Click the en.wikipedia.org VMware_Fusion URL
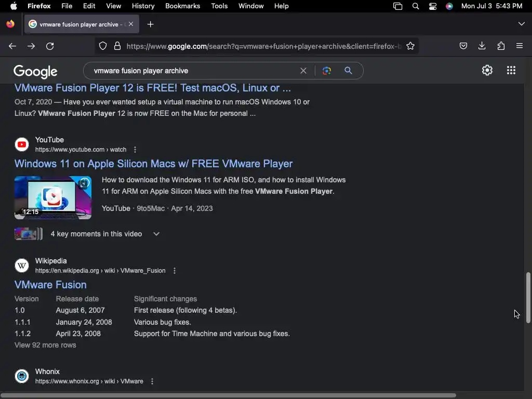 point(100,271)
